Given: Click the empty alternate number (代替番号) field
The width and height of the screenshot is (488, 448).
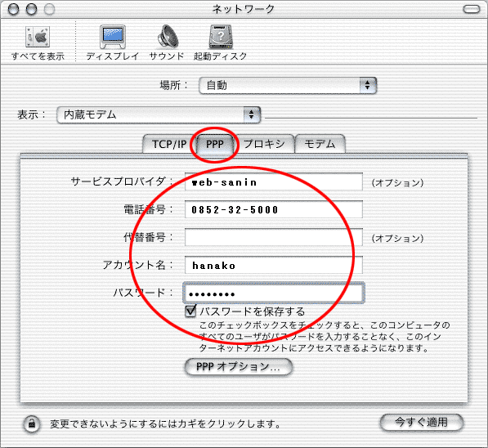Looking at the screenshot, I should tap(274, 237).
